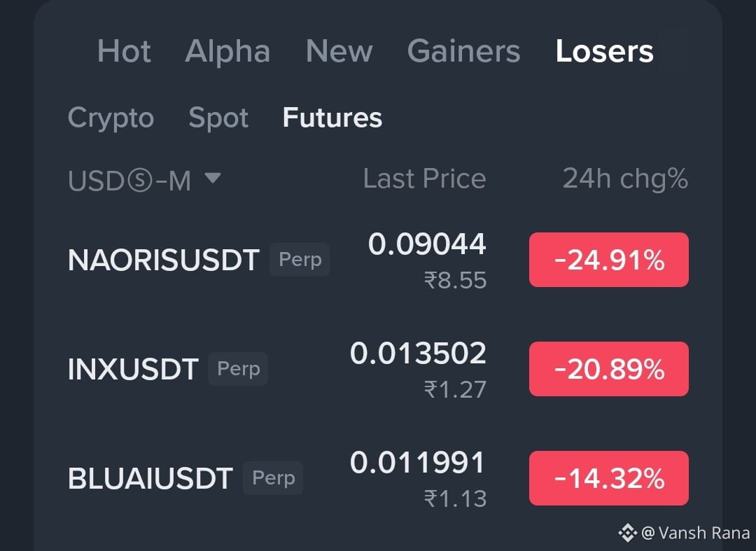Show the Gainers list
The width and height of the screenshot is (756, 551).
click(464, 51)
